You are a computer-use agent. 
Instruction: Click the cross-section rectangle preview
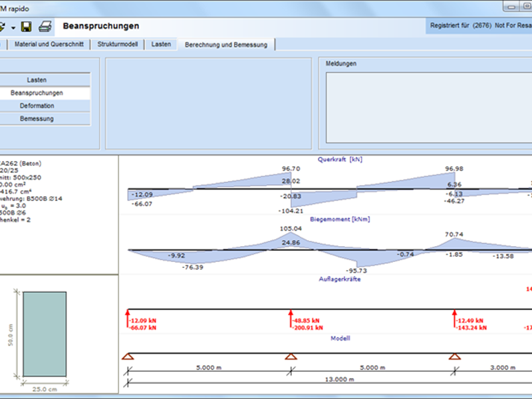[x=44, y=336]
